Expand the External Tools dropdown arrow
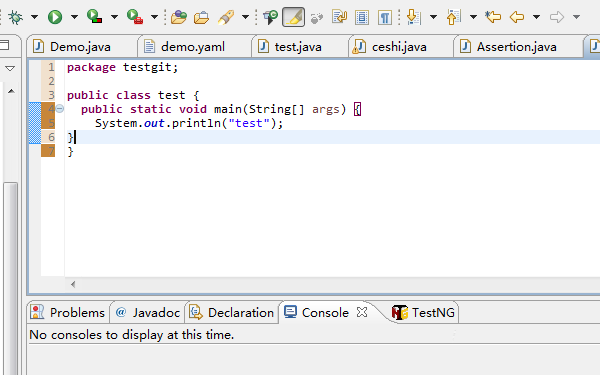600x375 pixels. click(x=154, y=17)
